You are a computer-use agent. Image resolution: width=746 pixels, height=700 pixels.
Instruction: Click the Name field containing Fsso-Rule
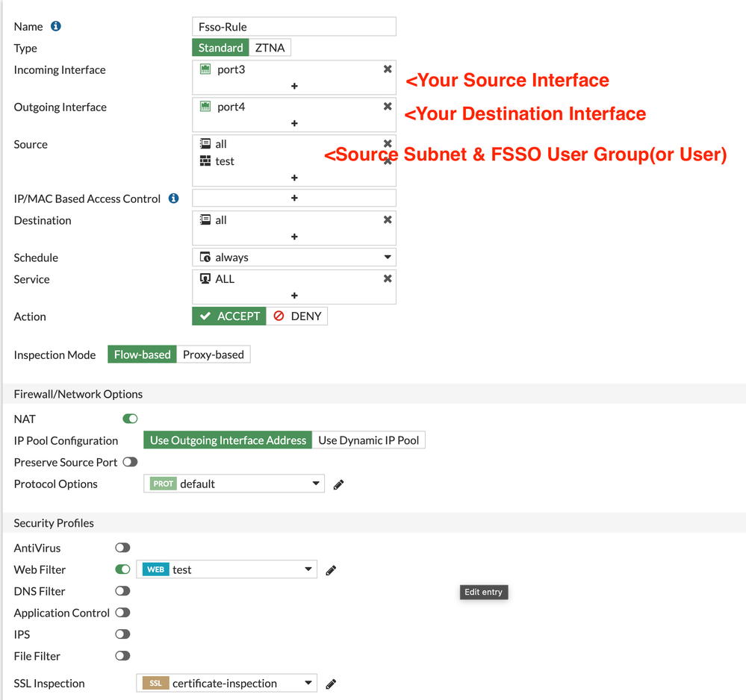tap(294, 26)
